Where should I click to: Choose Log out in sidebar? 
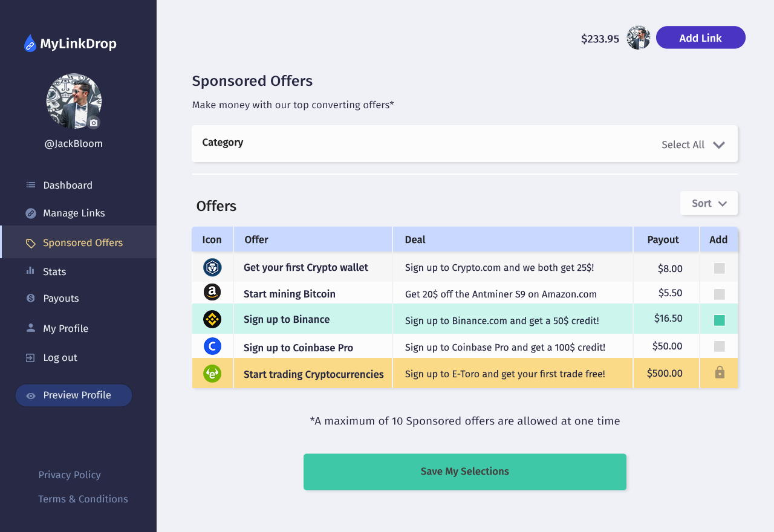click(60, 357)
